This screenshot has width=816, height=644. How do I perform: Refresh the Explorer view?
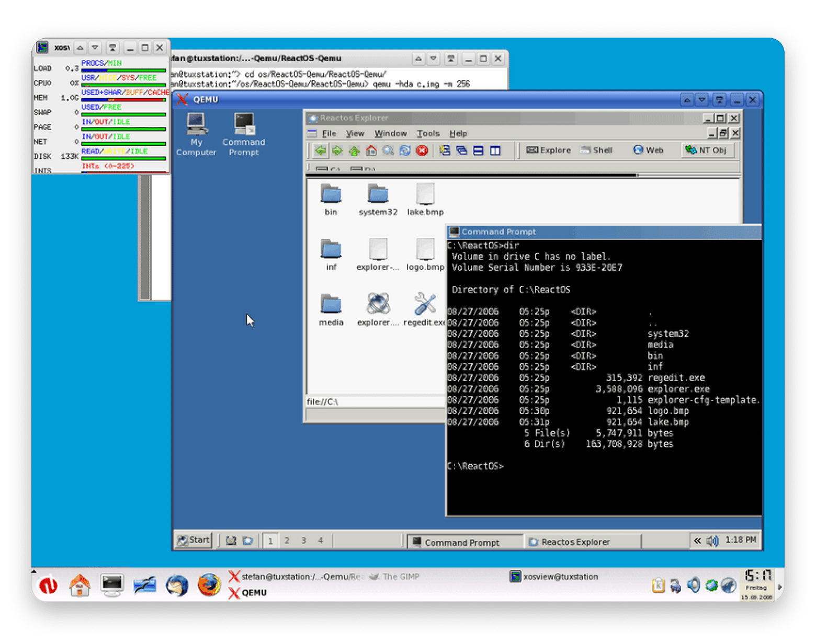pyautogui.click(x=405, y=151)
